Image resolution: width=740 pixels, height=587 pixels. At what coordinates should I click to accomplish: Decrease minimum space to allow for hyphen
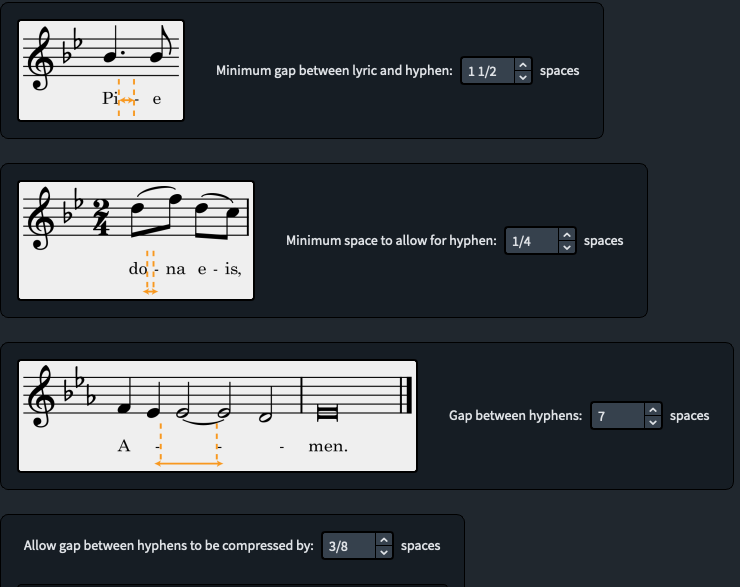pyautogui.click(x=567, y=247)
